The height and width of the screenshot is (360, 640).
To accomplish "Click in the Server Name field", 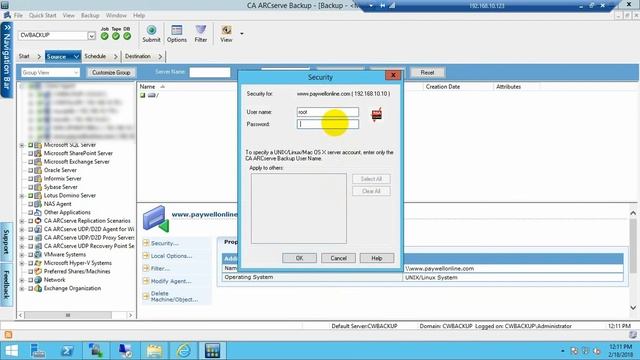I will 210,72.
